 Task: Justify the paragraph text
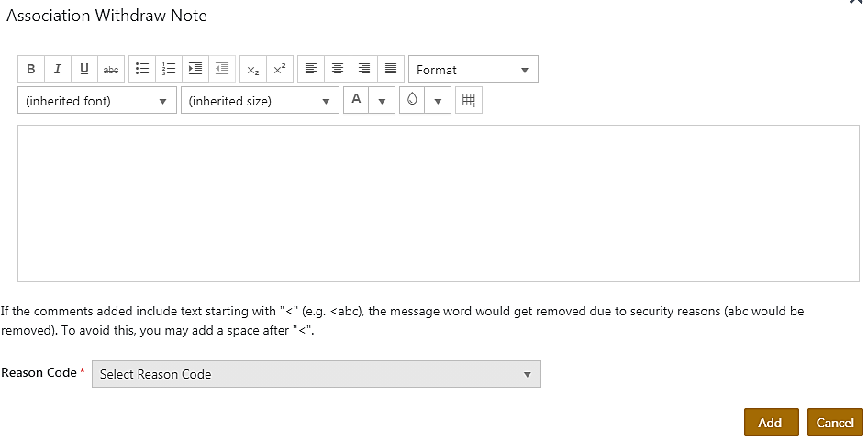[391, 70]
